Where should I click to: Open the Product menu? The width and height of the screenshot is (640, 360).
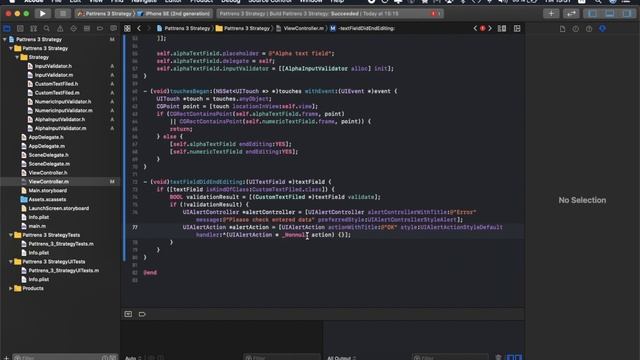202,1
